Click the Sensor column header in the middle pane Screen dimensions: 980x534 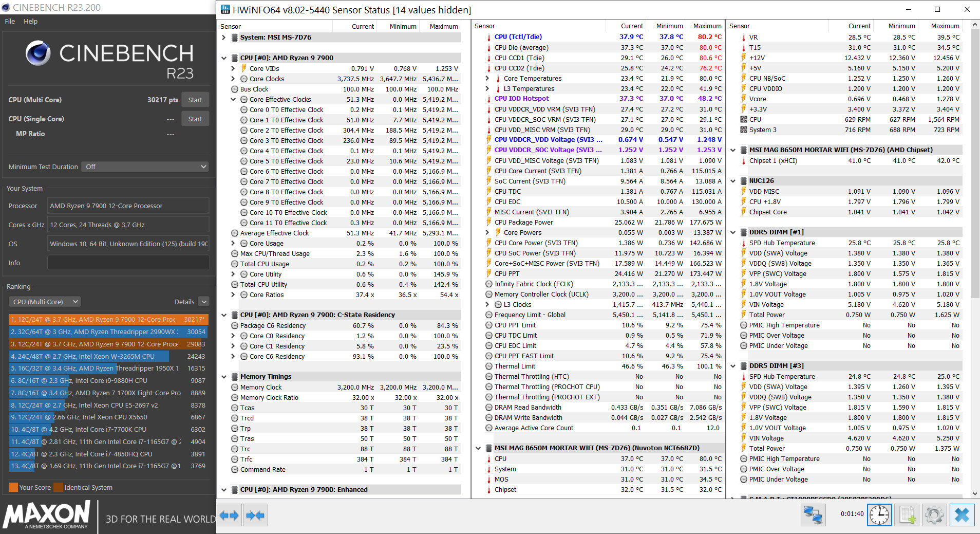485,26
